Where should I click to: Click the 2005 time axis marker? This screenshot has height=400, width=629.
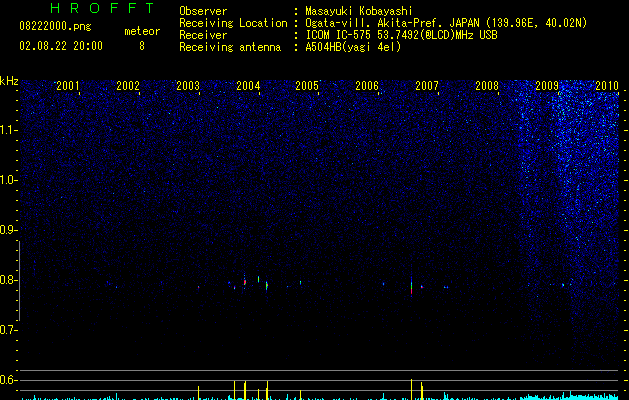[307, 85]
